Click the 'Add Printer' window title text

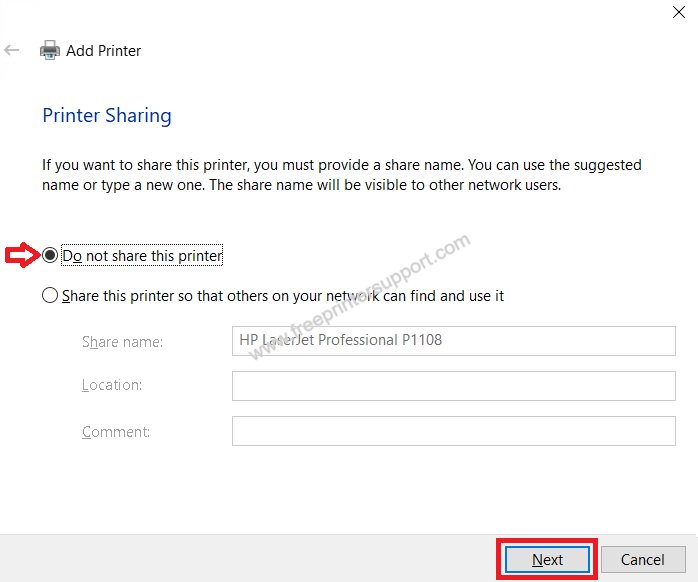coord(103,50)
